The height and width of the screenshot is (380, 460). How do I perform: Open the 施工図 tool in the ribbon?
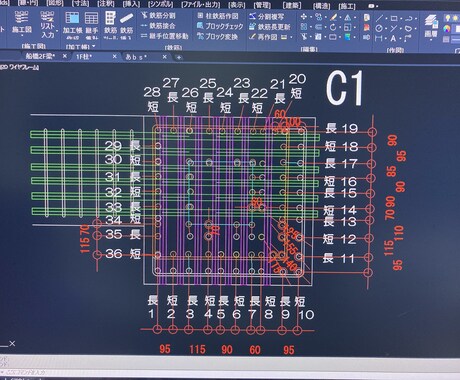[x=22, y=23]
